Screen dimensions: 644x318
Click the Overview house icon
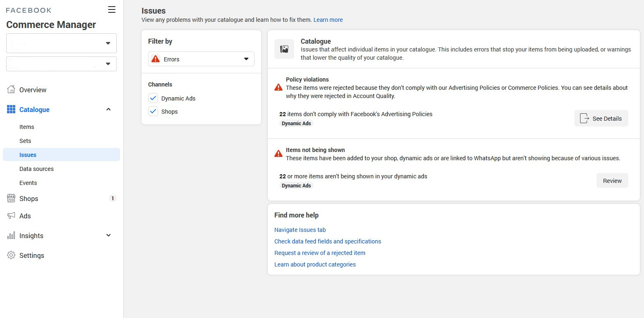[x=11, y=89]
